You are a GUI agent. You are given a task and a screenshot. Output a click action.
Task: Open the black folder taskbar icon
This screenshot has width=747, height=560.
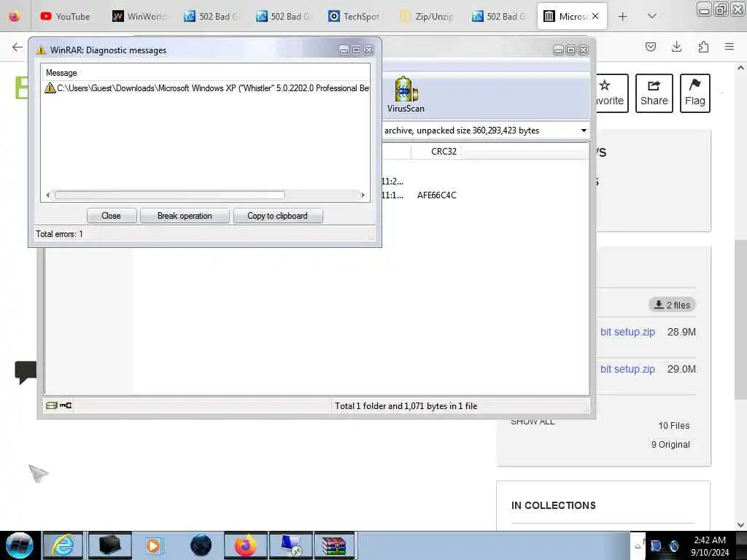coord(109,545)
